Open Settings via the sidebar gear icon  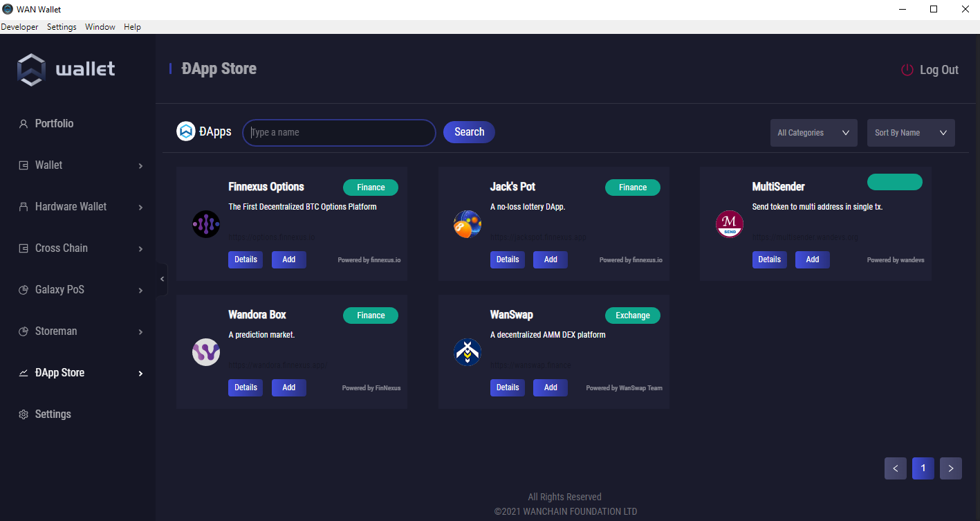(x=23, y=414)
